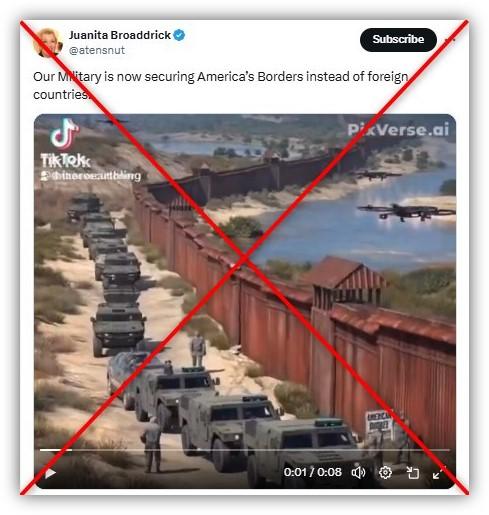Open Juanita Broaddrick's profile avatar
This screenshot has height=515, width=489.
coord(48,42)
